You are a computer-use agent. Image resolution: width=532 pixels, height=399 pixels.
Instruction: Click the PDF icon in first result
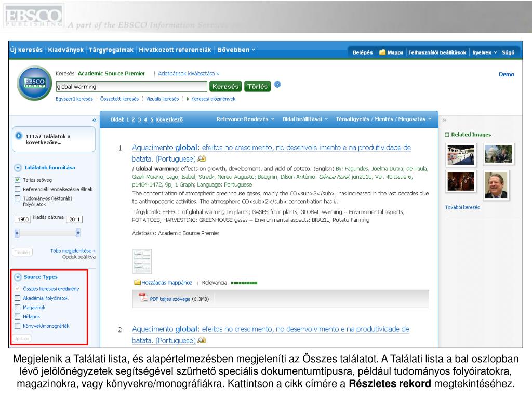[x=143, y=298]
